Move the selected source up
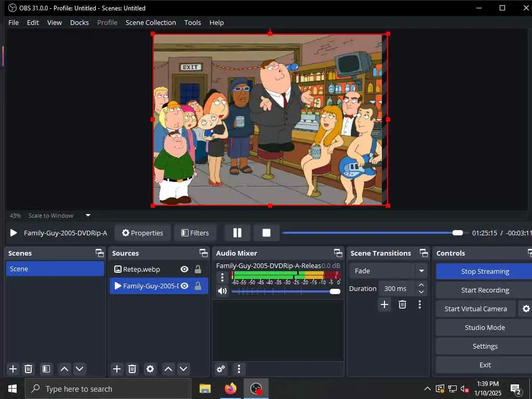Image resolution: width=532 pixels, height=399 pixels. click(168, 369)
